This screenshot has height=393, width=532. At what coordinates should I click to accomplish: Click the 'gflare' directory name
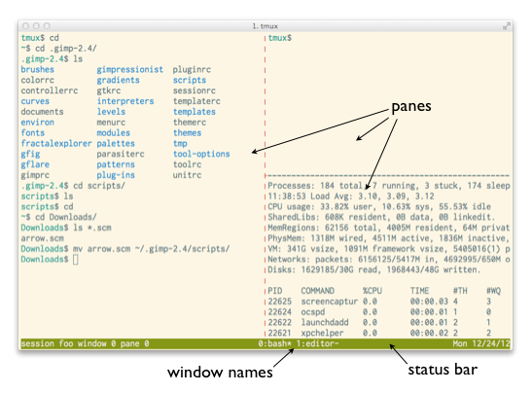(35, 164)
